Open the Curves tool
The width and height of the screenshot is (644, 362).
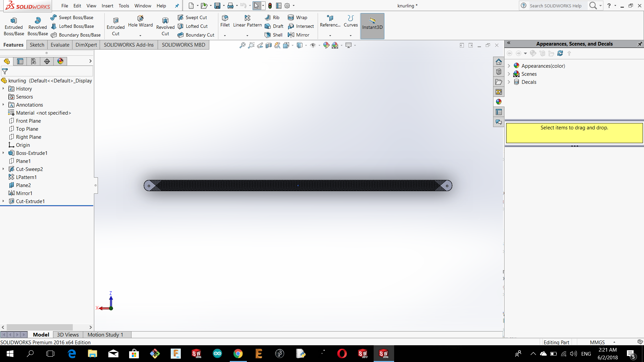point(351,21)
